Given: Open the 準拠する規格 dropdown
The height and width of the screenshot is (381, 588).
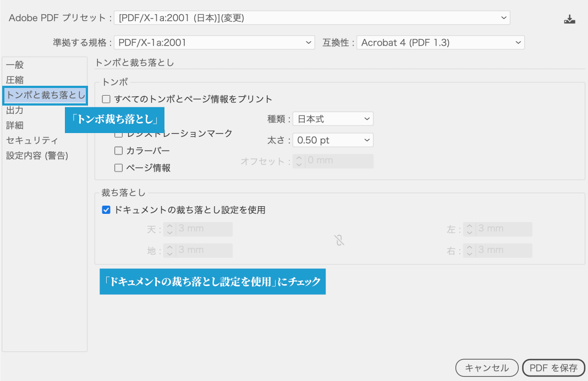Looking at the screenshot, I should pyautogui.click(x=214, y=42).
